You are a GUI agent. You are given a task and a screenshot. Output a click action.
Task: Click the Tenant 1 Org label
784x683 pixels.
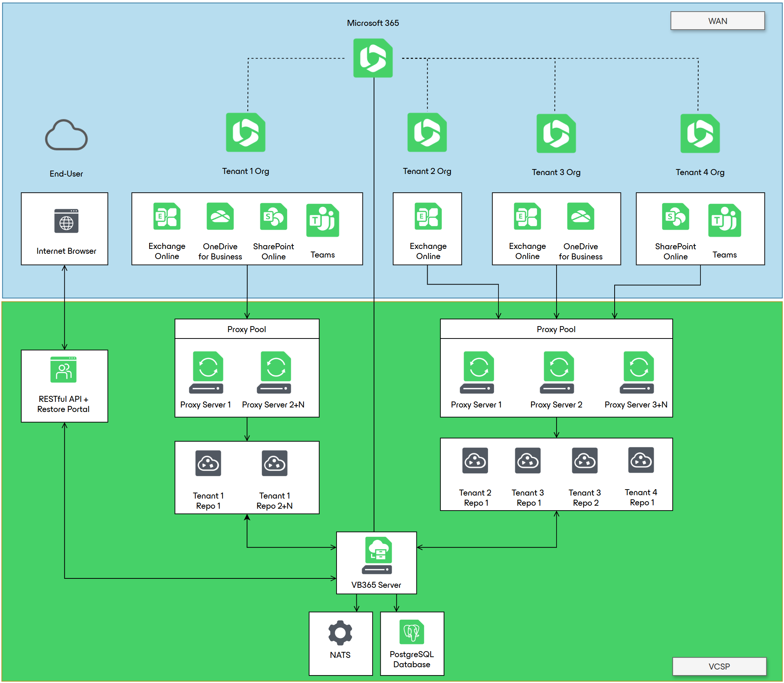click(245, 171)
